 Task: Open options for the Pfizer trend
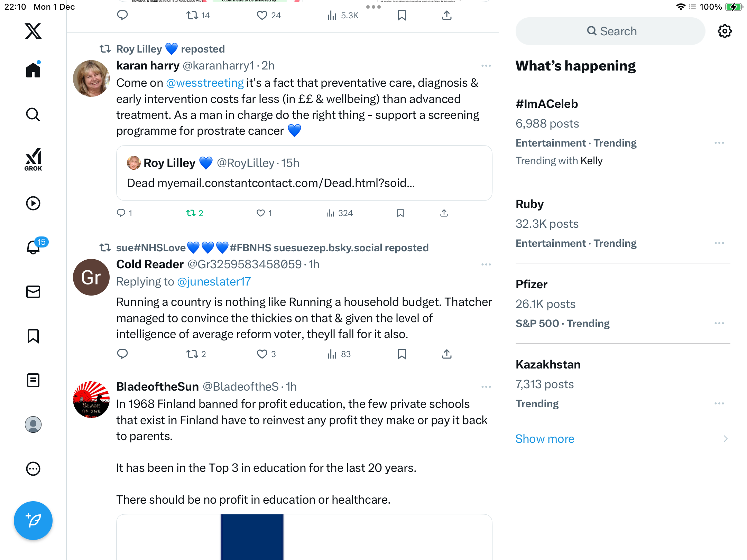(719, 323)
